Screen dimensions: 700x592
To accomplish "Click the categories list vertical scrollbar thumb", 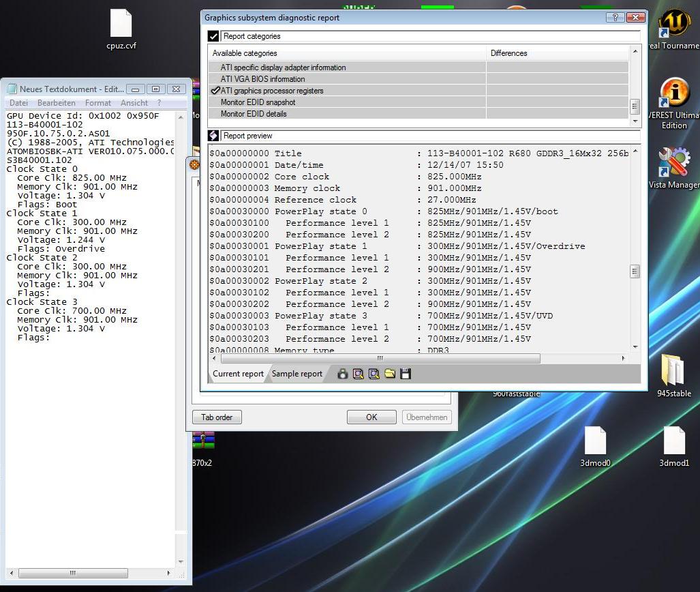I will pyautogui.click(x=635, y=106).
